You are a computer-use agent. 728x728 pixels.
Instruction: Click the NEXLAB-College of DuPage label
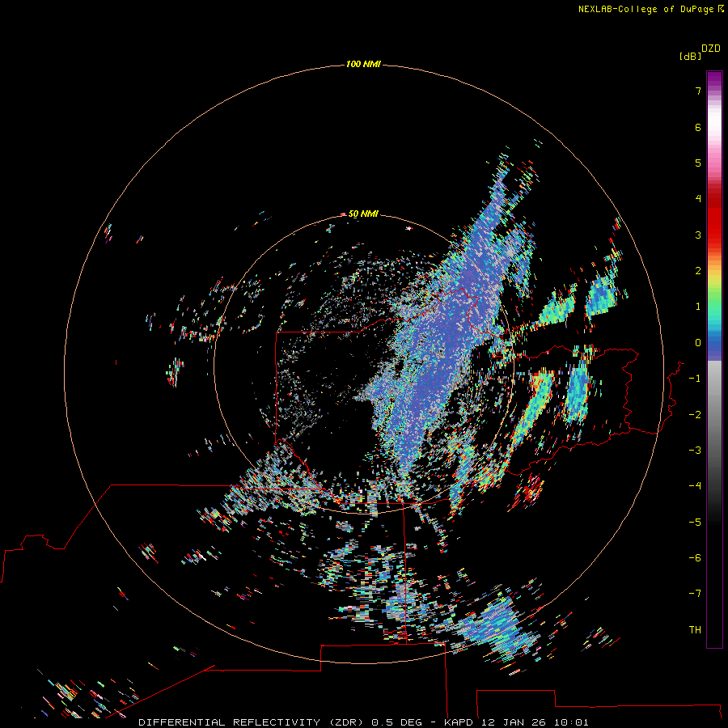click(645, 9)
